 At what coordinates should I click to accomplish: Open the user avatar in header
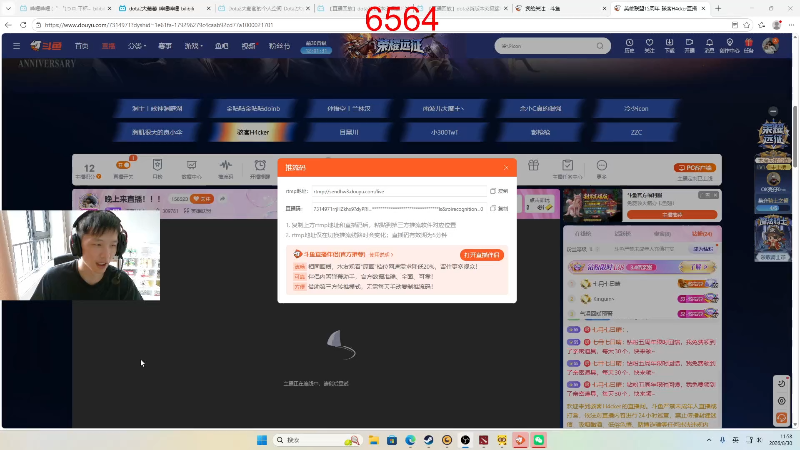point(770,45)
